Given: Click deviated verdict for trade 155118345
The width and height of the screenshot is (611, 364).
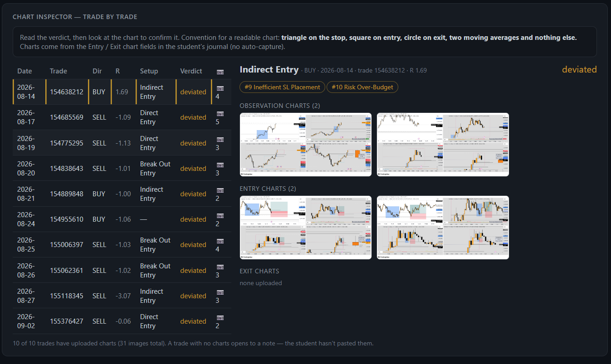Looking at the screenshot, I should click(193, 296).
